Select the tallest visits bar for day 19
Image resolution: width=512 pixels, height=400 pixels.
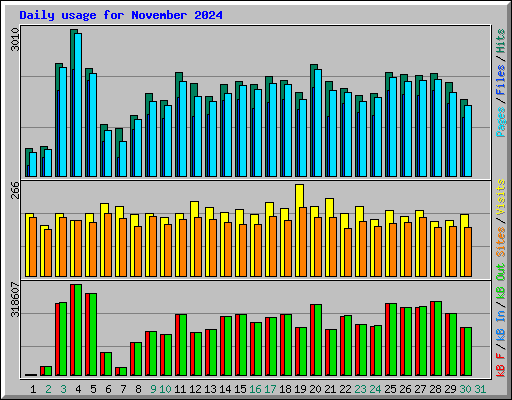click(299, 230)
